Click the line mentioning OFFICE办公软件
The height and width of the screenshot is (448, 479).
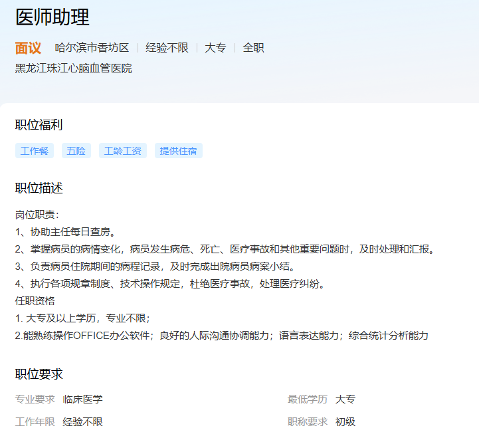222,335
